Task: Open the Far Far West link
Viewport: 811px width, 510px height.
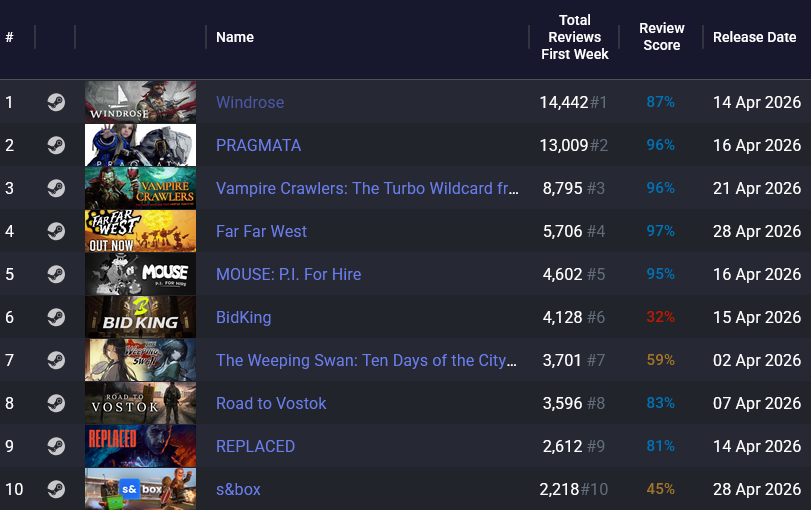Action: click(261, 231)
